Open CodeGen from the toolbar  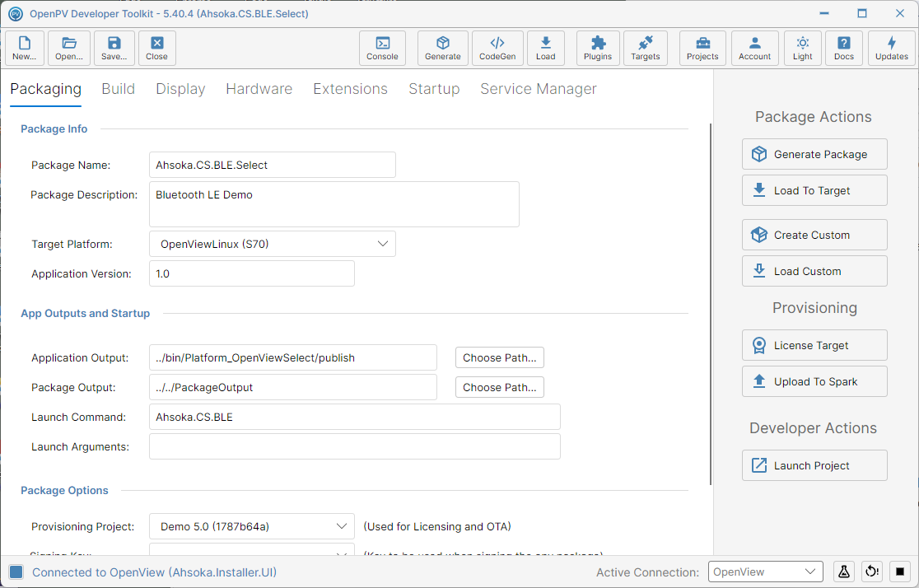point(497,48)
